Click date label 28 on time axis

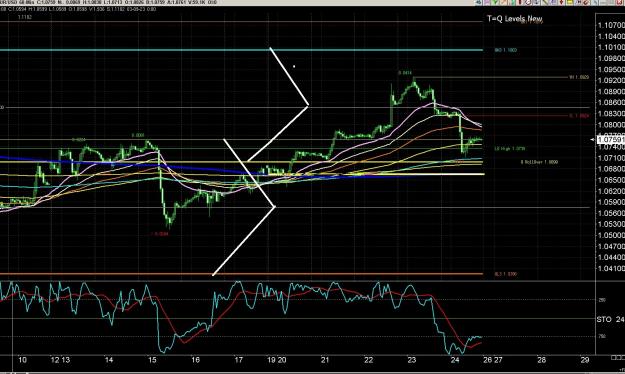541,360
